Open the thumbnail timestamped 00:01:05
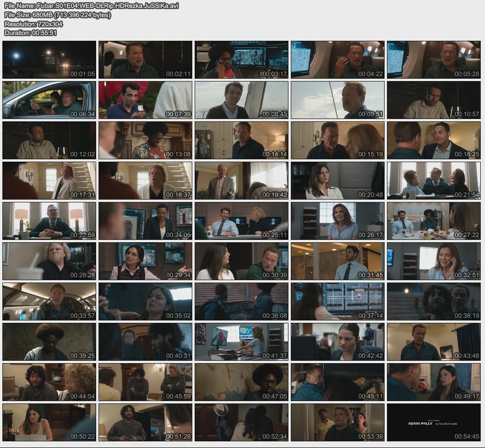This screenshot has width=485, height=448. tap(49, 60)
